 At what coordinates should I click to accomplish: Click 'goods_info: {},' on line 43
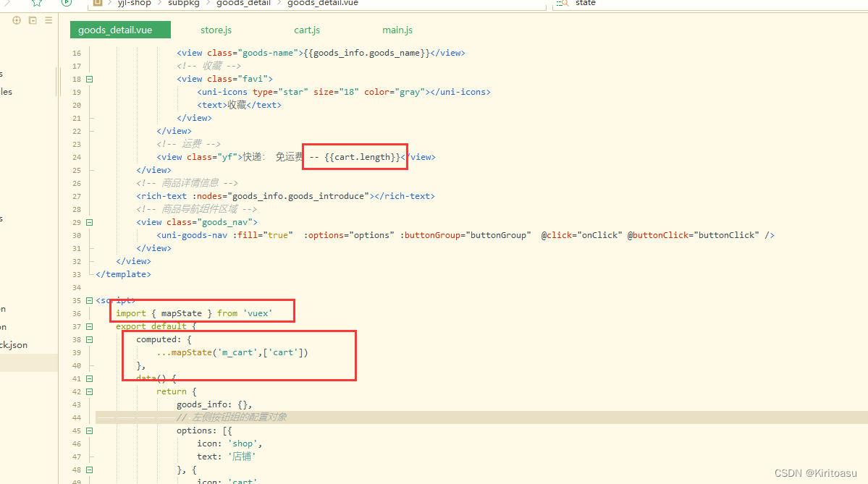(214, 405)
